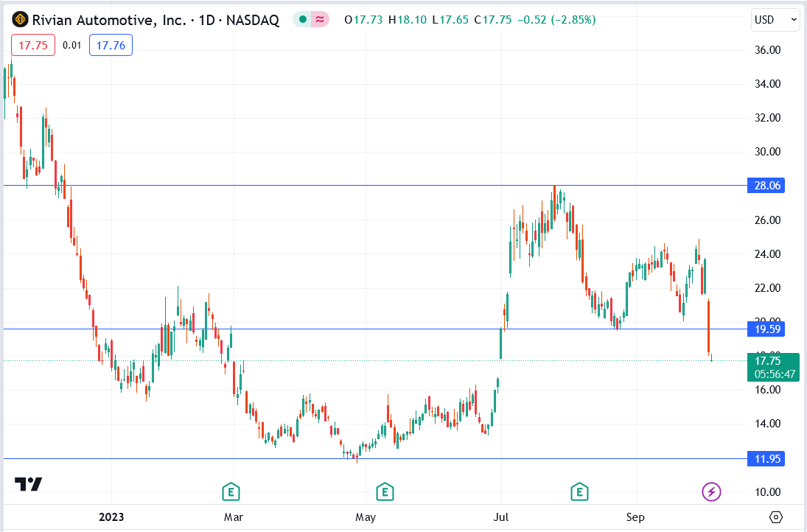Image resolution: width=807 pixels, height=532 pixels.
Task: Click the 34.00 price scale label
Action: click(767, 84)
